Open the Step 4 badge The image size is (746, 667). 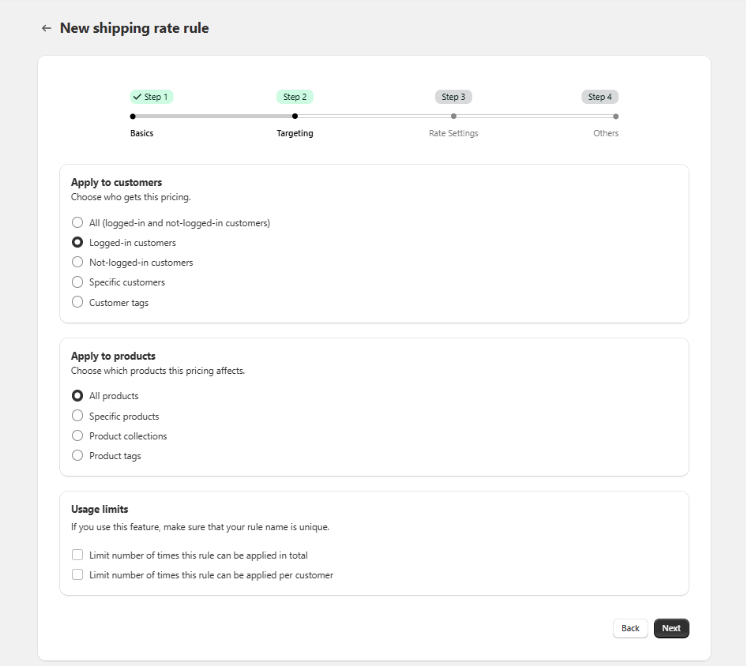tap(600, 97)
